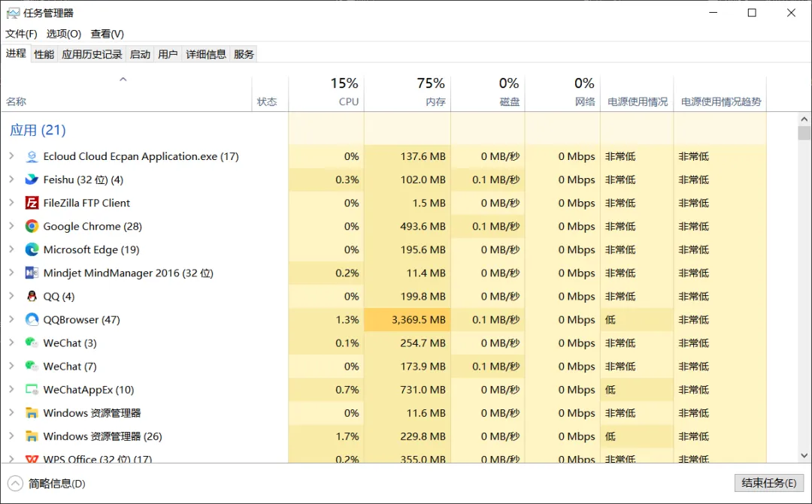Click the Google Chrome icon in process list
The height and width of the screenshot is (504, 812).
coord(32,226)
